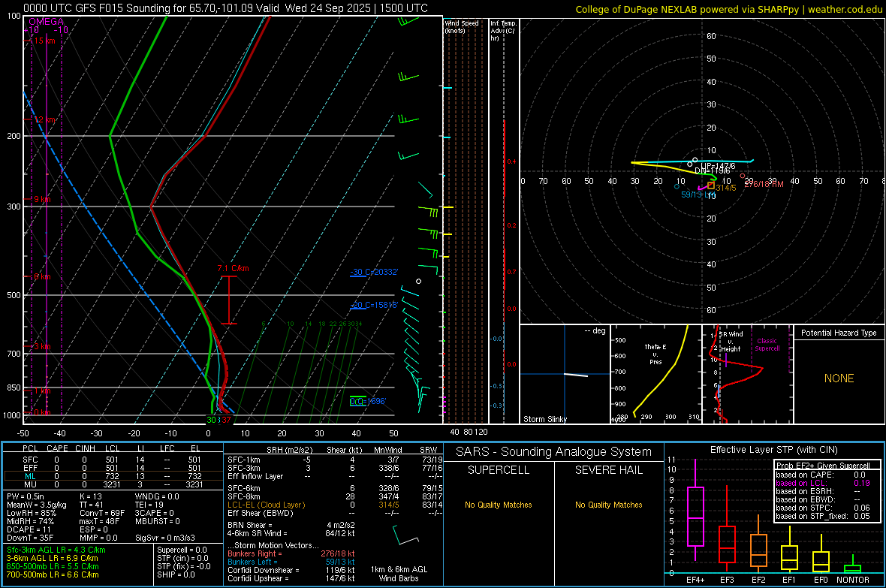Click the '59/13 LM' hodograph label
Viewport: 886px width, 588px height.
coord(698,194)
